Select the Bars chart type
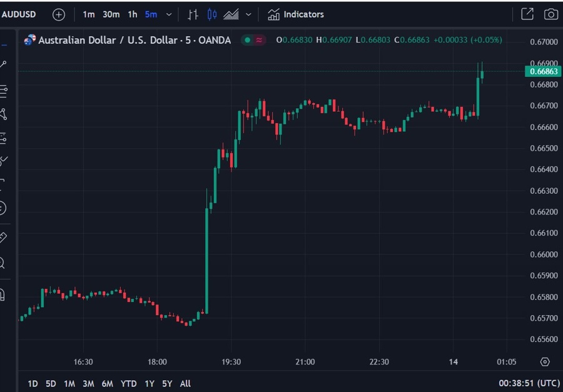Screen dimensions: 563x392 click(193, 14)
